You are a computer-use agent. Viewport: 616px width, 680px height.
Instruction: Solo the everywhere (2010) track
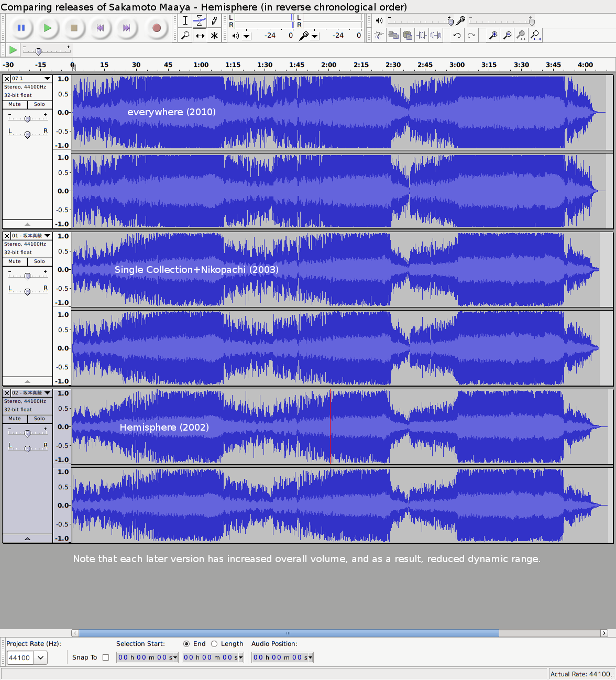click(x=39, y=104)
